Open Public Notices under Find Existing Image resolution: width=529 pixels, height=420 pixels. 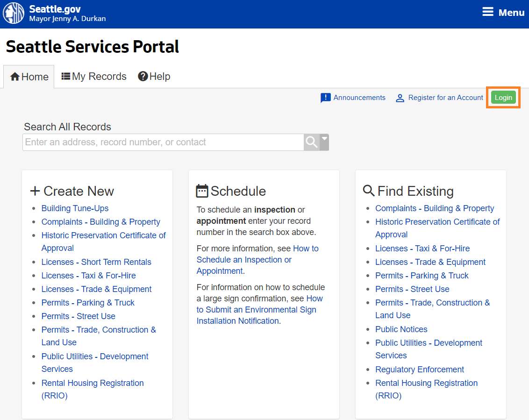[401, 329]
